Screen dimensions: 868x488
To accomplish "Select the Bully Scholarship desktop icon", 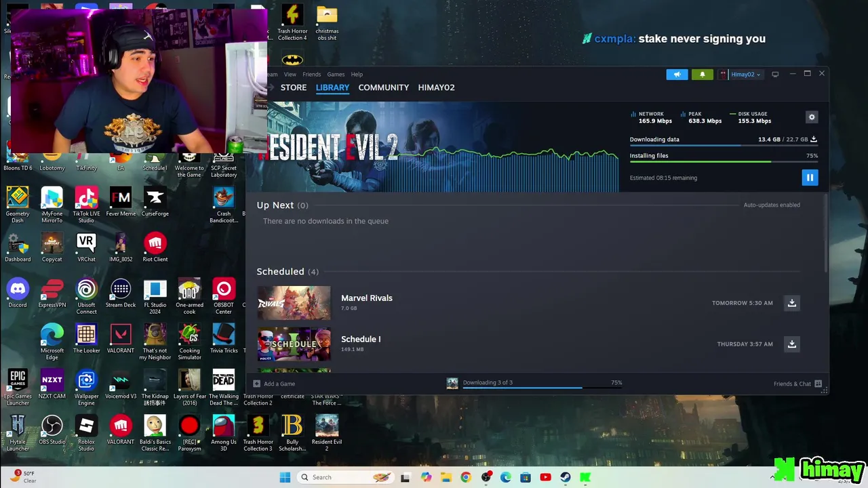I will tap(292, 433).
